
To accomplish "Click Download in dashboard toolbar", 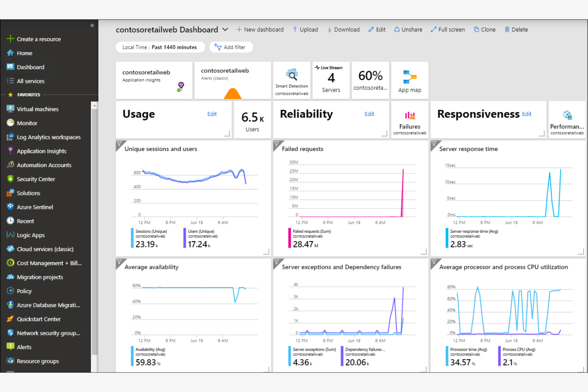I will (343, 29).
